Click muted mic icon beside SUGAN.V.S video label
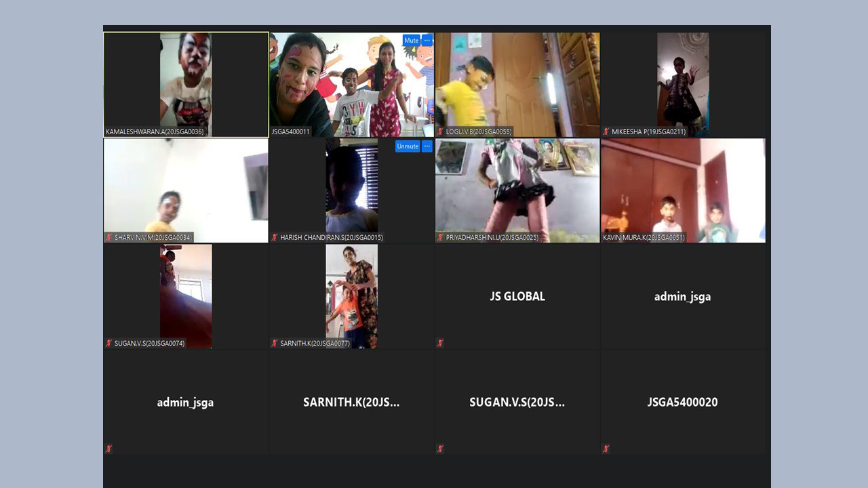The height and width of the screenshot is (488, 868). point(108,343)
